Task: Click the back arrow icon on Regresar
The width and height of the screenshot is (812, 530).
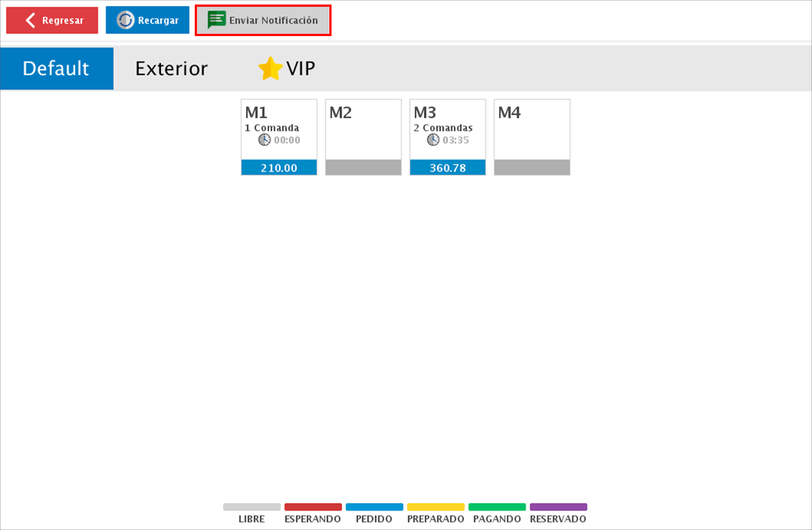Action: click(30, 20)
